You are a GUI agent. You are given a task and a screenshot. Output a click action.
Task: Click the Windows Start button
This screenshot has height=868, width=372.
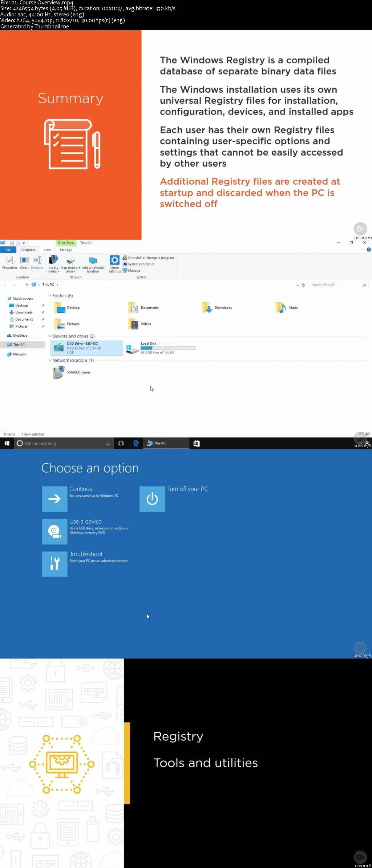[x=7, y=443]
